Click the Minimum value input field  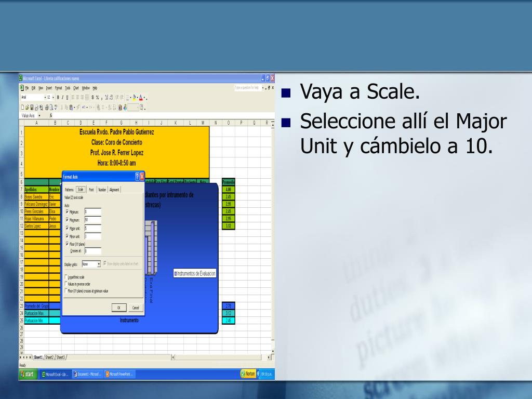(93, 212)
